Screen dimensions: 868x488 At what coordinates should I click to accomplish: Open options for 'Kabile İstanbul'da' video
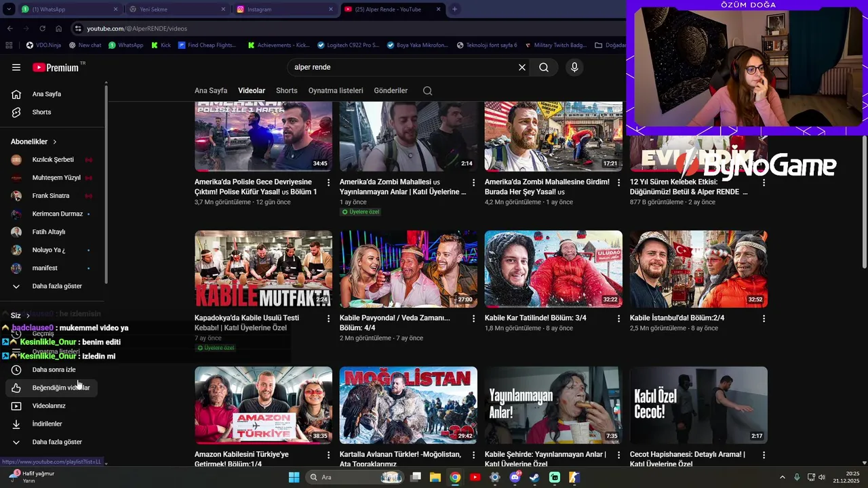click(x=764, y=319)
